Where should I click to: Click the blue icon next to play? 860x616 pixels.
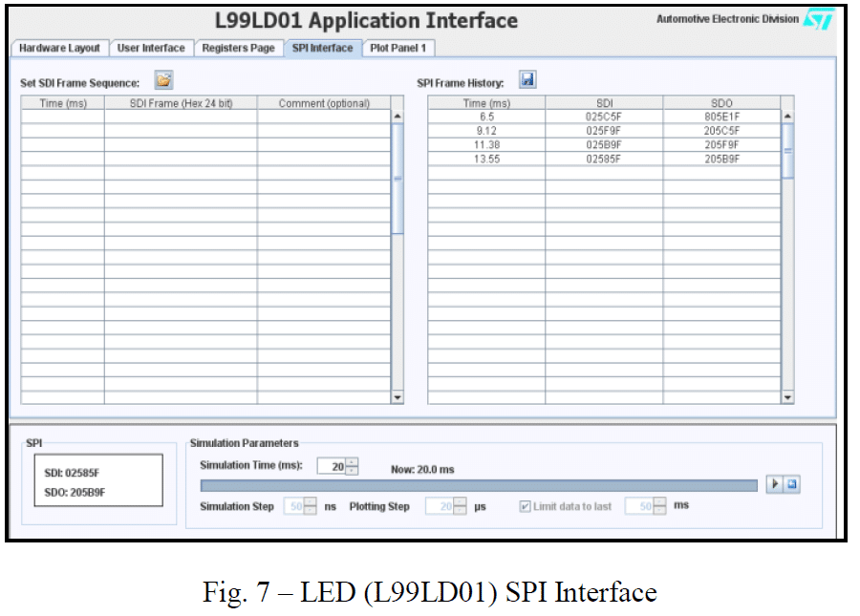tap(792, 485)
